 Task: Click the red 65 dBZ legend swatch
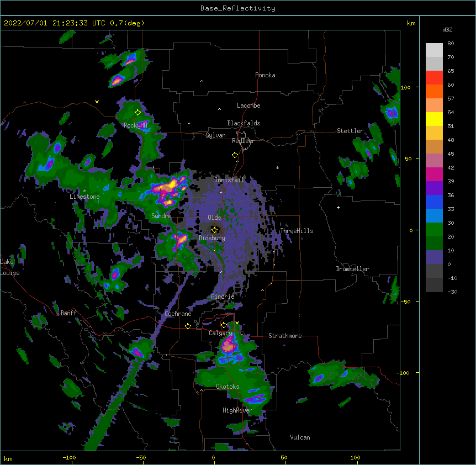click(434, 78)
